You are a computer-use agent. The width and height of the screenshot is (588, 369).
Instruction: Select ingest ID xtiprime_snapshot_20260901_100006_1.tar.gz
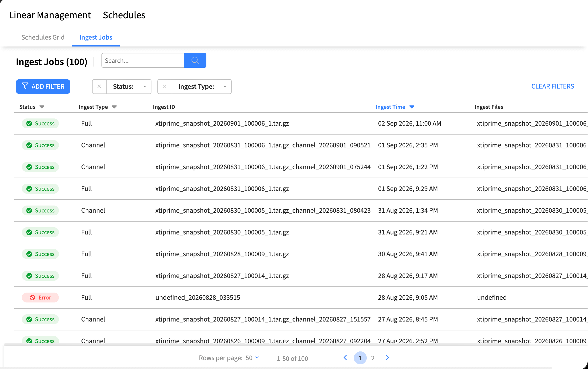tap(222, 123)
